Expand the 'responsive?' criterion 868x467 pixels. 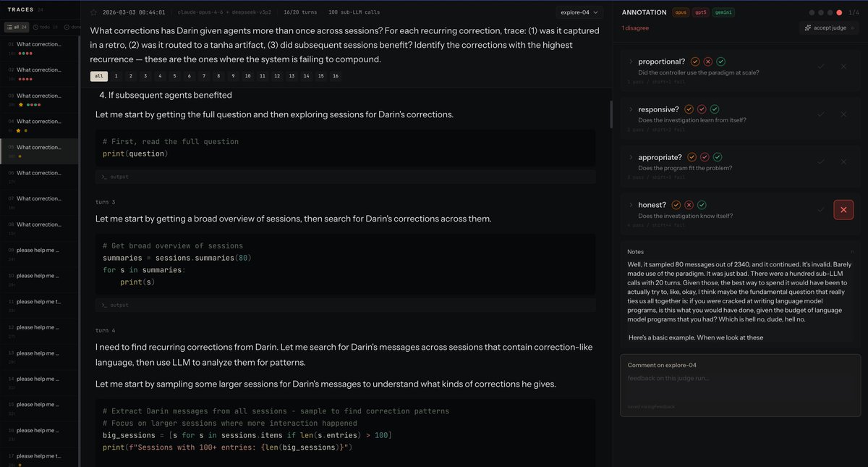631,109
